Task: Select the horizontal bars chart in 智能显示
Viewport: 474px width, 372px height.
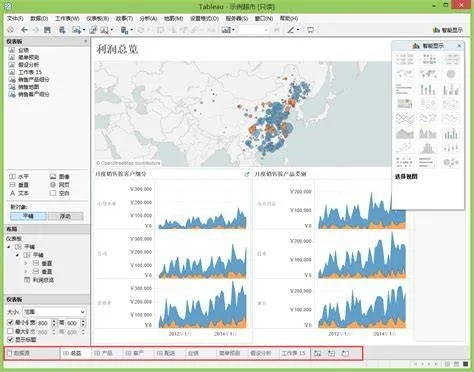Action: 405,89
